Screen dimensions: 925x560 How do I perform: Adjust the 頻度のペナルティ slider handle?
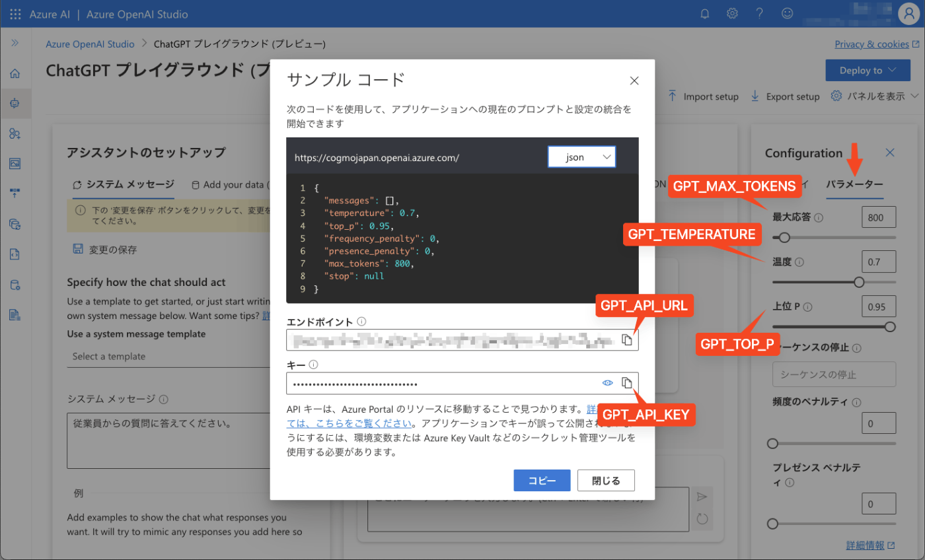pyautogui.click(x=772, y=443)
